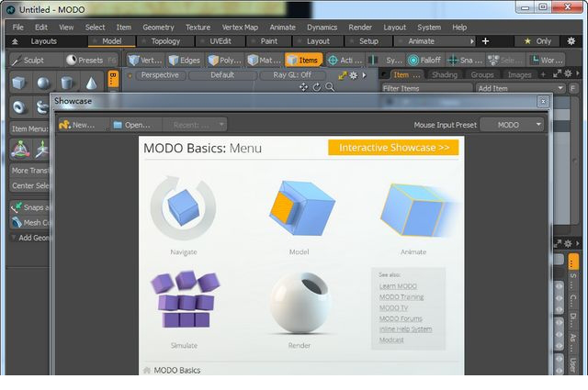Image resolution: width=588 pixels, height=390 pixels.
Task: Click the move axis tool icon
Action: (x=42, y=149)
